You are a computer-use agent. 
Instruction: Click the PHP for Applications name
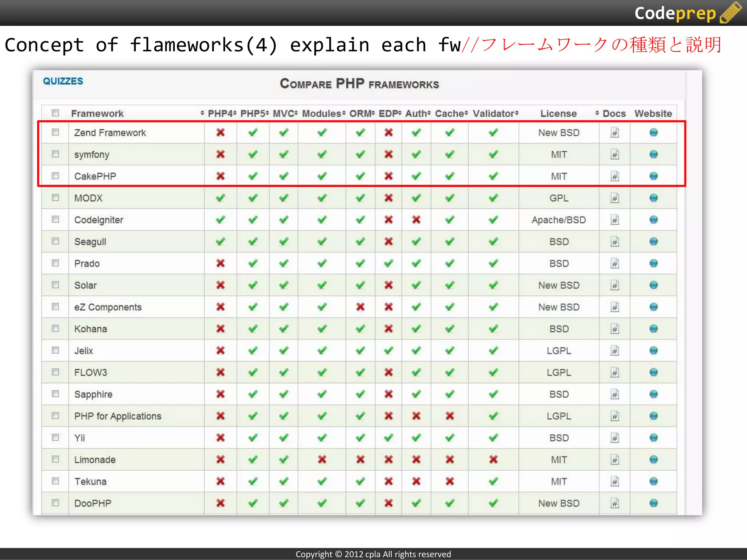pyautogui.click(x=117, y=416)
